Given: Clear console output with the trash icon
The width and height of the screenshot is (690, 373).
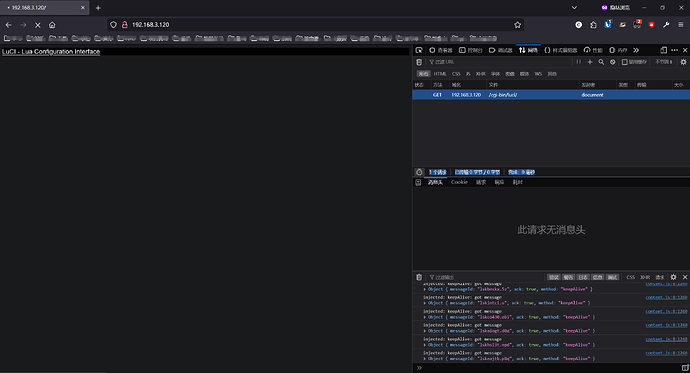Looking at the screenshot, I should tap(419, 277).
